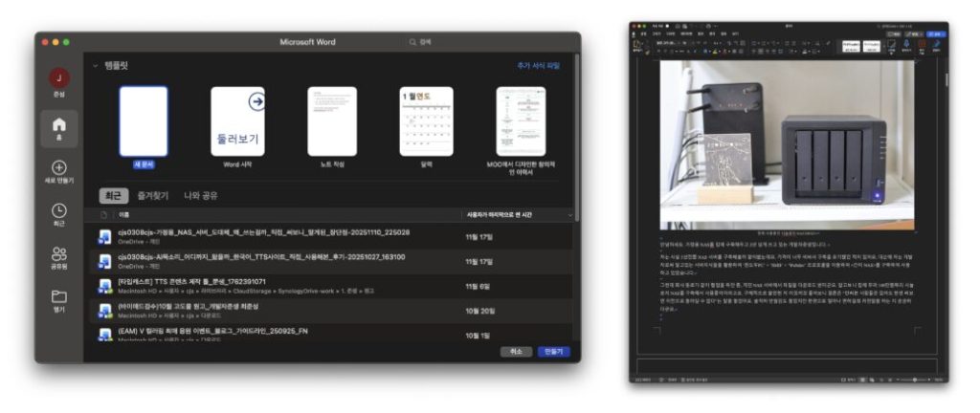Select the 달력 calendar template thumbnail
Screen dimensions: 980x413
click(x=426, y=121)
